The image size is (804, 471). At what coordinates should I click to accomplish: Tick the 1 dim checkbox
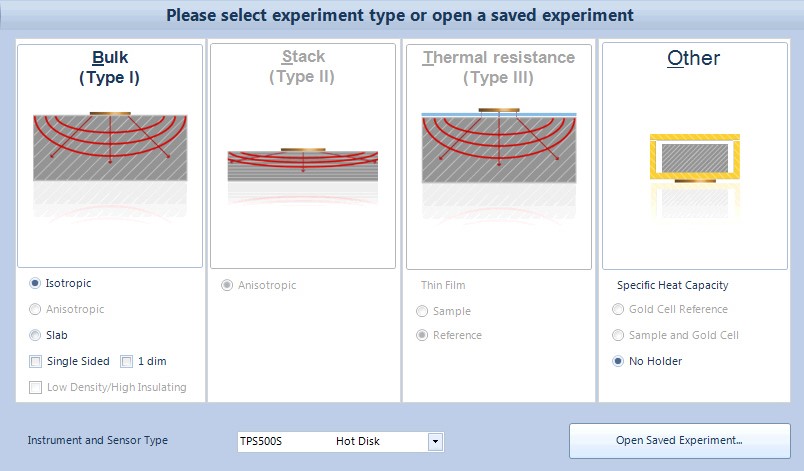pos(126,362)
